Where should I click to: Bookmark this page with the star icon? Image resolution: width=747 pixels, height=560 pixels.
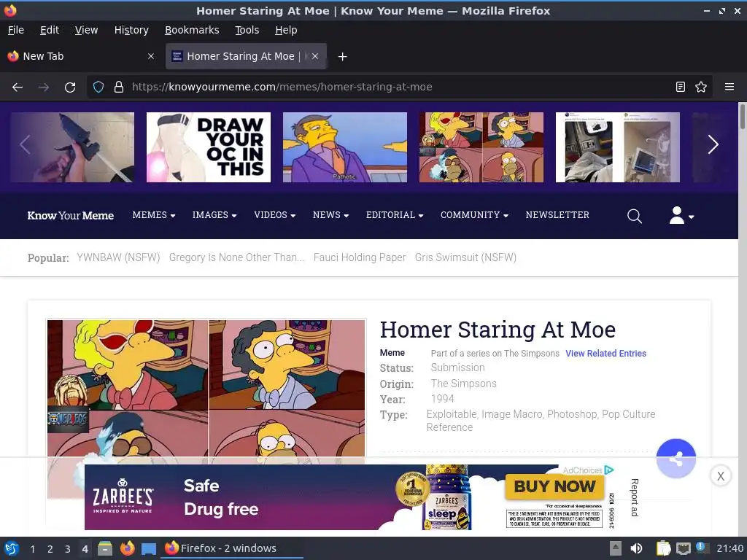701,87
